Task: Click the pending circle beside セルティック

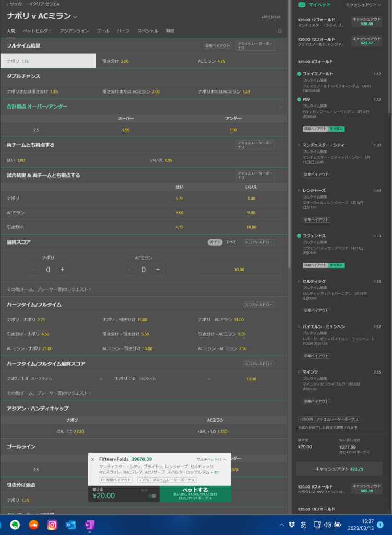Action: coord(299,281)
